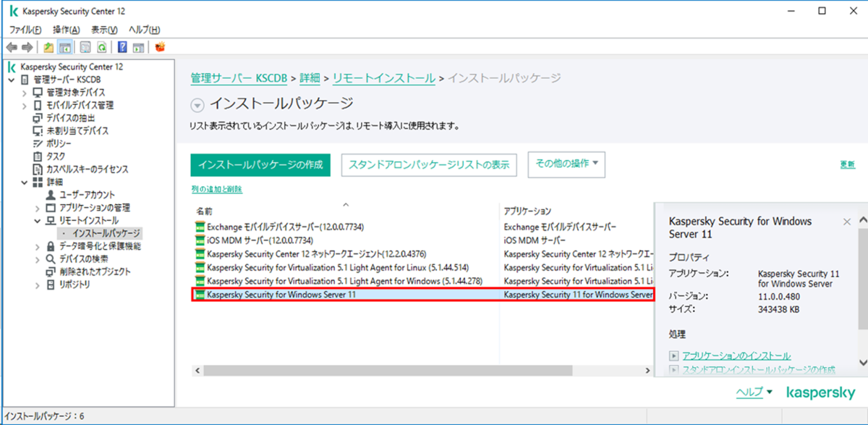868x425 pixels.
Task: Open the ヘルプ dropdown at bottom right
Action: coord(754,392)
